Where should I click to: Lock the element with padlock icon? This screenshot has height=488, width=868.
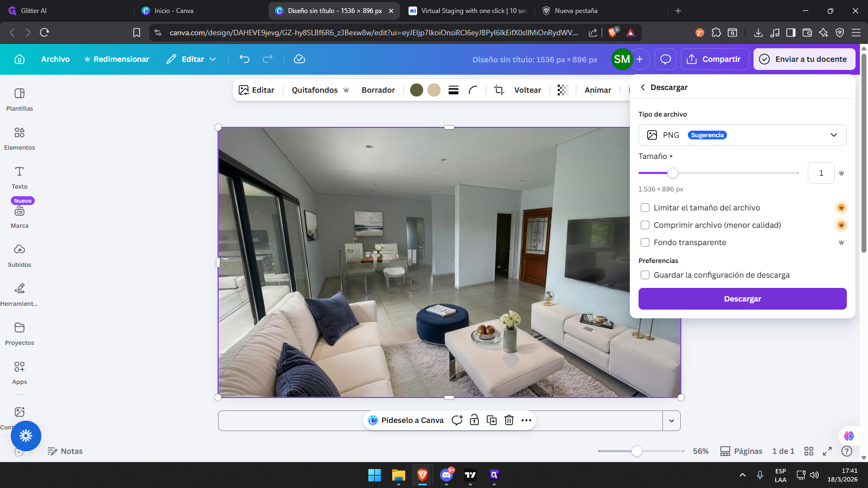pos(474,420)
